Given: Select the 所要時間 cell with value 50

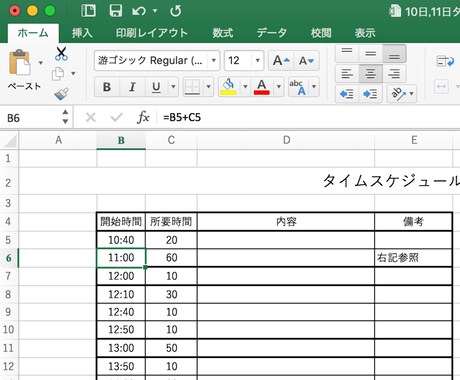Looking at the screenshot, I should tap(171, 348).
